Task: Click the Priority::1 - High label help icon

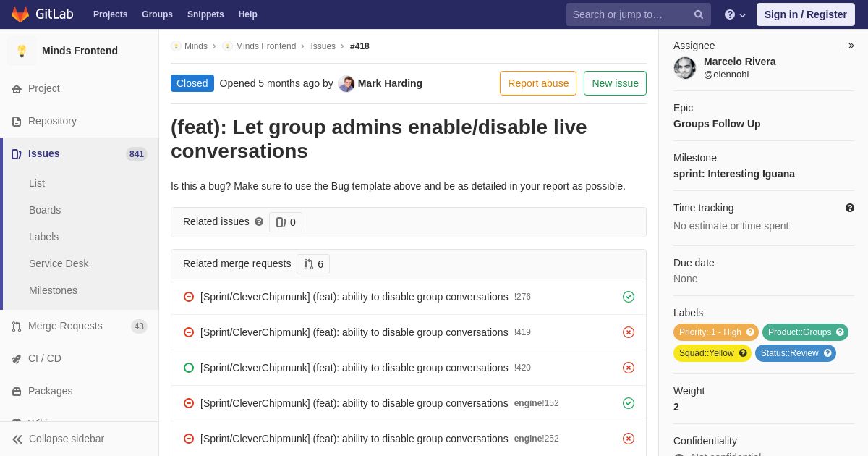Action: 750,332
